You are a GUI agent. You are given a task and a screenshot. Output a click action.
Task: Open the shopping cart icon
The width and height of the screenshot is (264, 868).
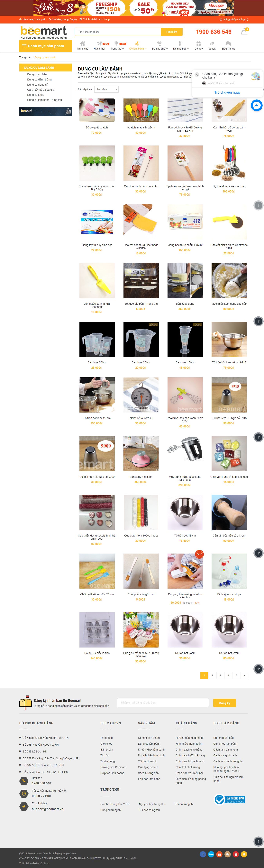[244, 32]
